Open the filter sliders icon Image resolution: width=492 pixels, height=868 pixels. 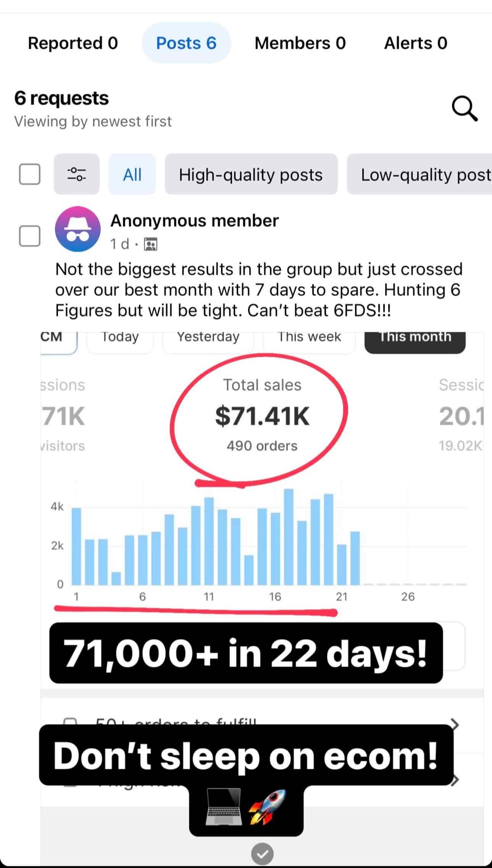[76, 174]
